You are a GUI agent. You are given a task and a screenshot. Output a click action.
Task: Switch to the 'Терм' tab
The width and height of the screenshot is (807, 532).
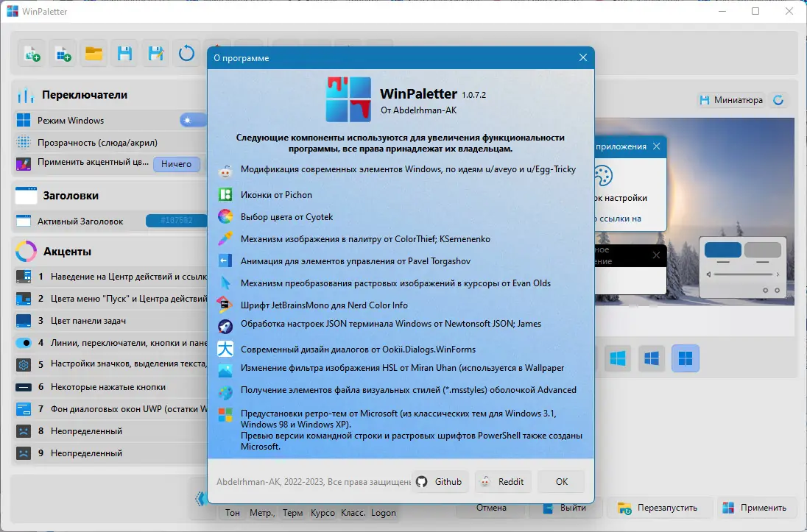[x=293, y=512]
